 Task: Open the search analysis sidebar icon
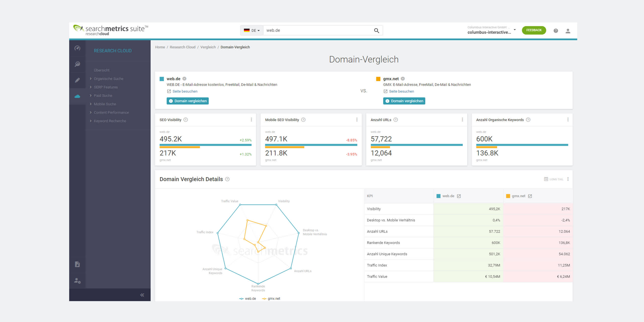coord(77,64)
